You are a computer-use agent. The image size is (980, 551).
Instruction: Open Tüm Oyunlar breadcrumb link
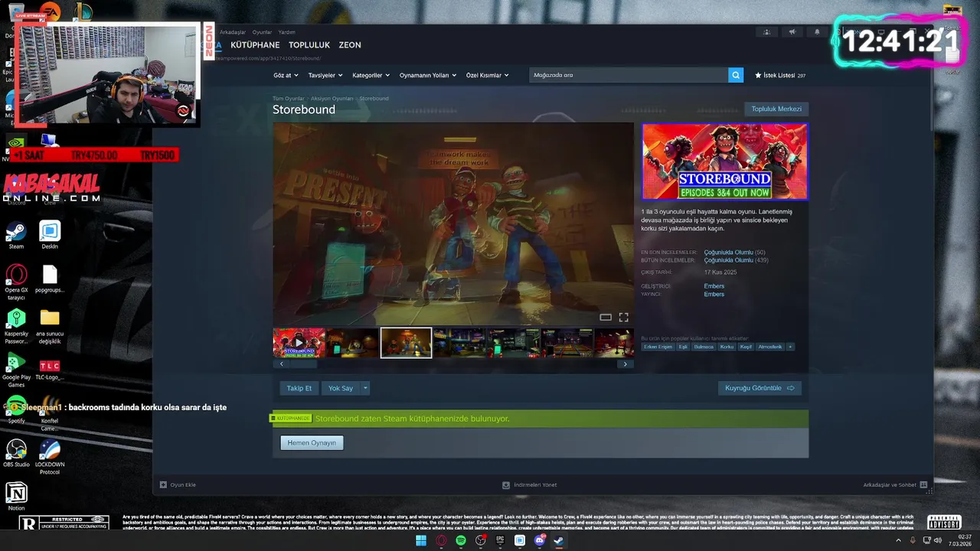[289, 99]
